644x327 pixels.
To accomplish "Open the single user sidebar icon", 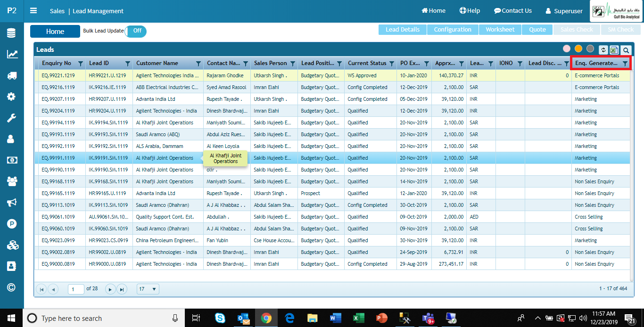I will pyautogui.click(x=12, y=139).
